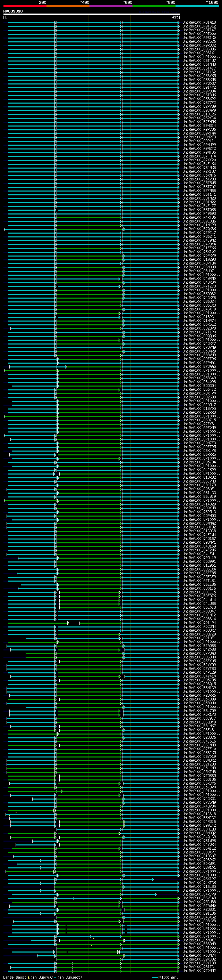Image resolution: width=222 pixels, height=980 pixels.
Task: Select the UniRef100_A7Q0G7 label
Action: pos(199,83)
